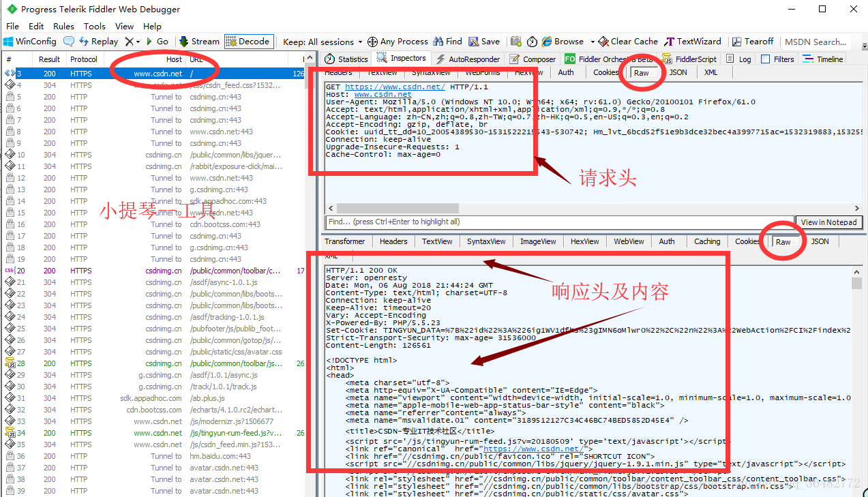Screen dimensions: 868x497
Task: Replay the selected session
Action: [x=98, y=42]
